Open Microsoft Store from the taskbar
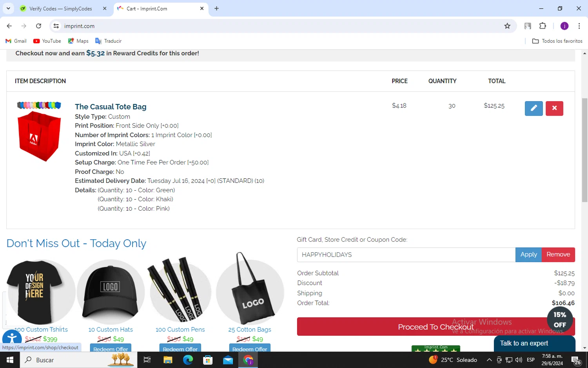 tap(208, 360)
